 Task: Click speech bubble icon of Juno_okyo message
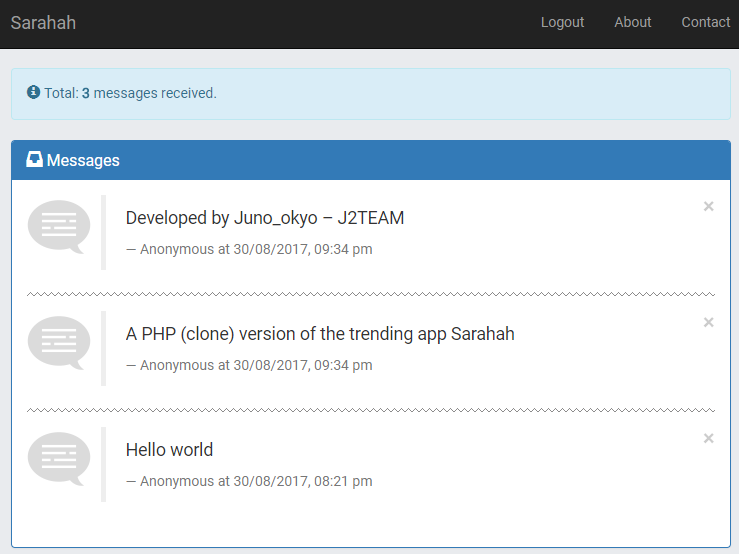coord(59,227)
